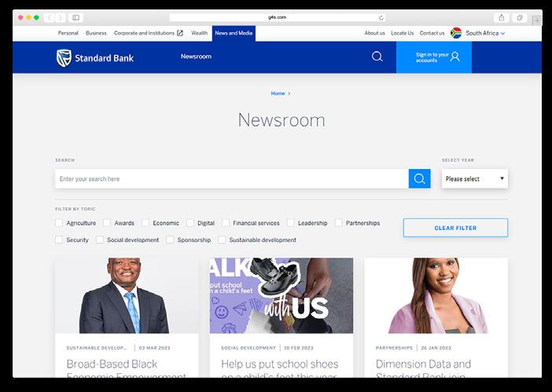Click the user profile icon beside Sign in
552x392 pixels.
pos(454,57)
